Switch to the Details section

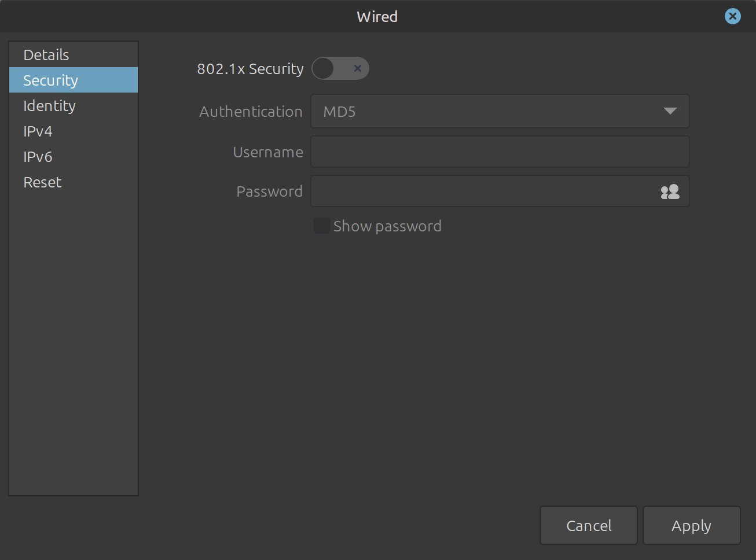click(46, 55)
